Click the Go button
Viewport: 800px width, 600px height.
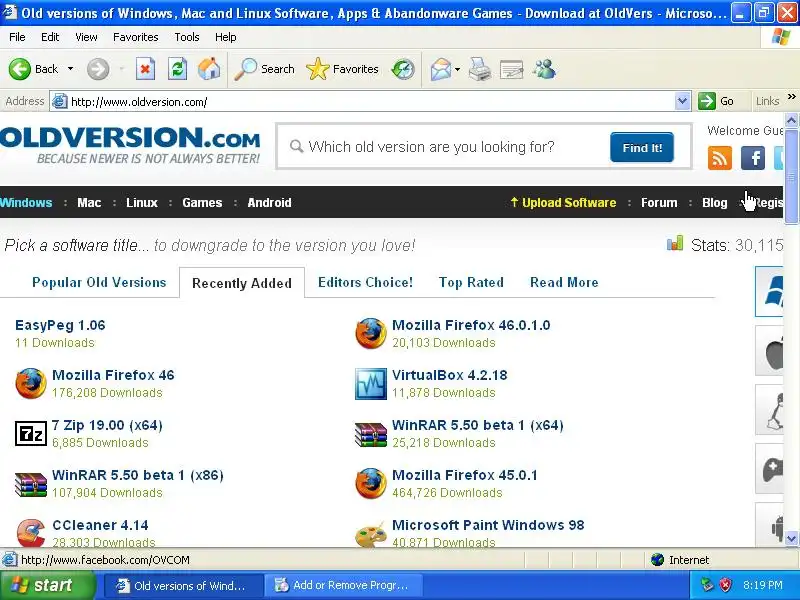click(x=717, y=101)
